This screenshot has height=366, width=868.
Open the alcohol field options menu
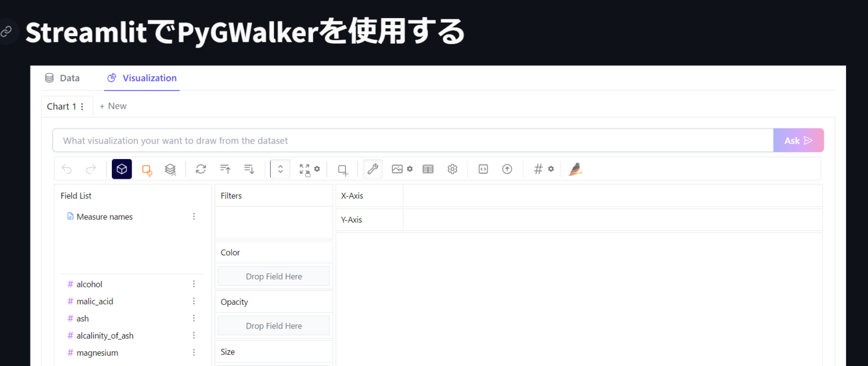coord(194,283)
